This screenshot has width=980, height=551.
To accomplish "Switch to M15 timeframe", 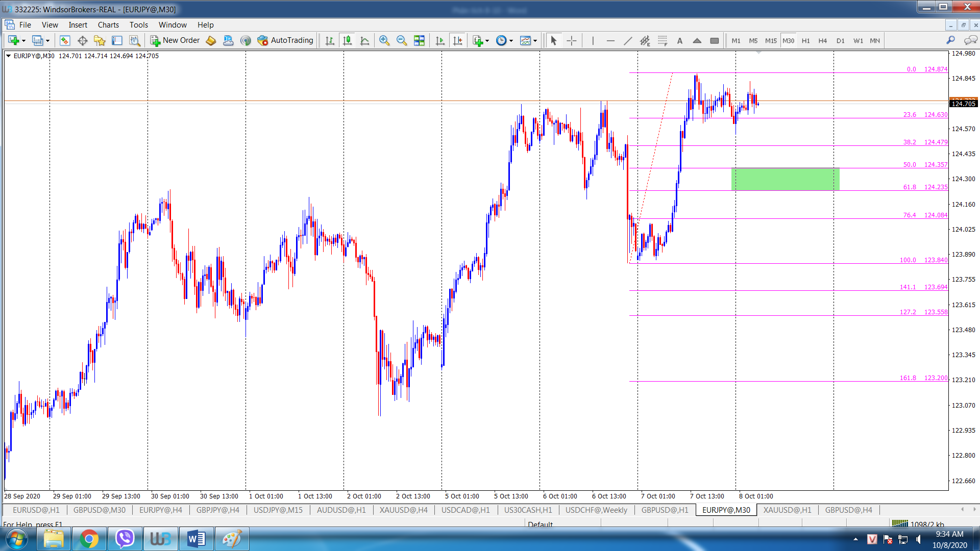I will click(x=771, y=40).
